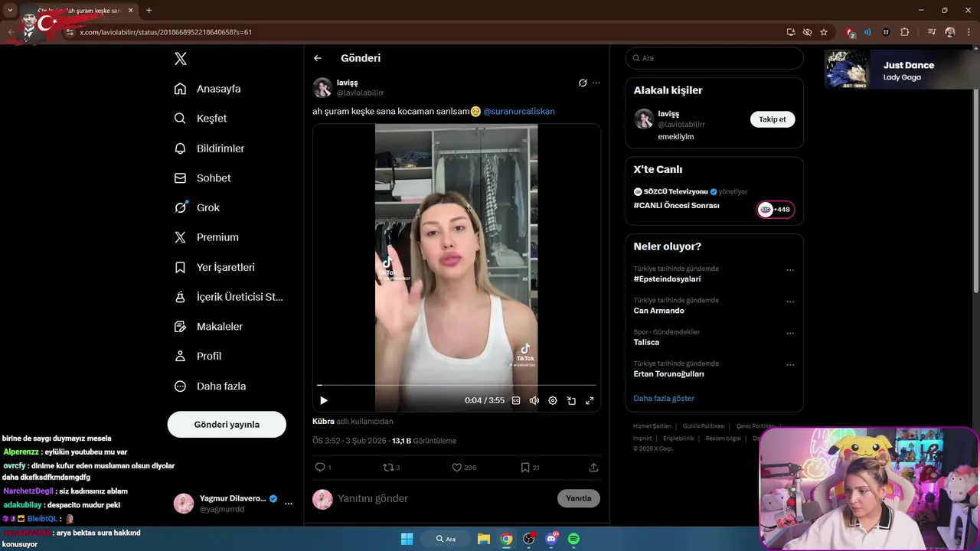This screenshot has height=551, width=980.
Task: Bookmark the post with 21 bookmarks
Action: [530, 468]
